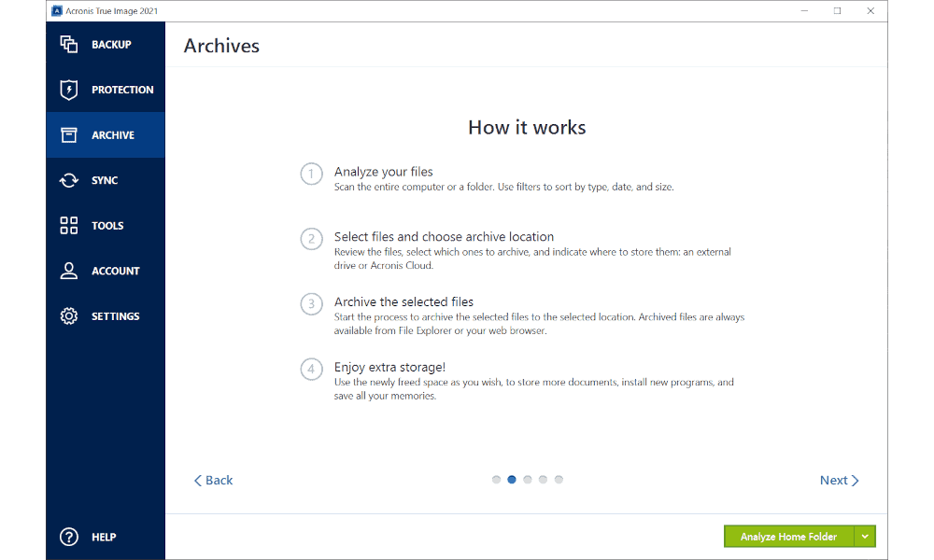
Task: Click the Acronis logo in title bar
Action: pos(56,10)
